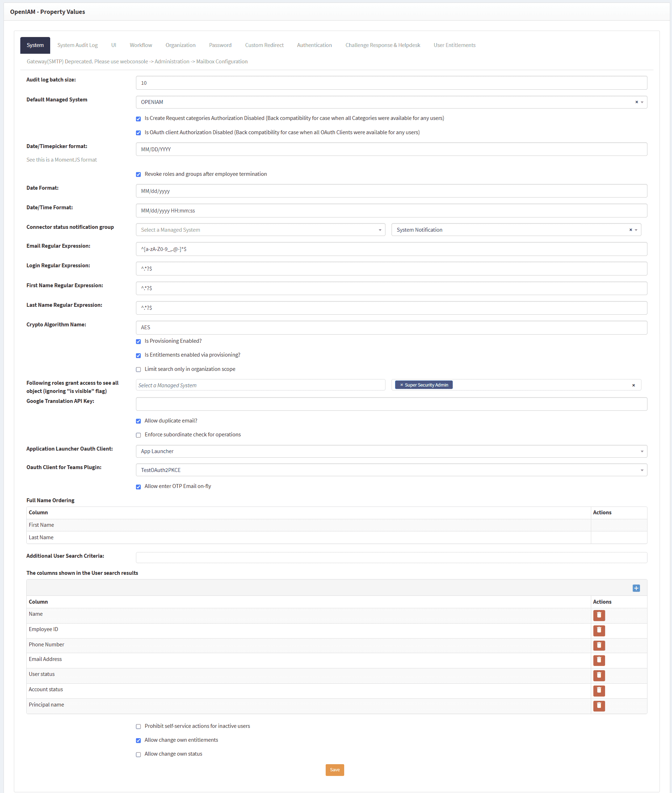The width and height of the screenshot is (672, 793).
Task: Select First Name row in Full Name Ordering
Action: coord(337,525)
